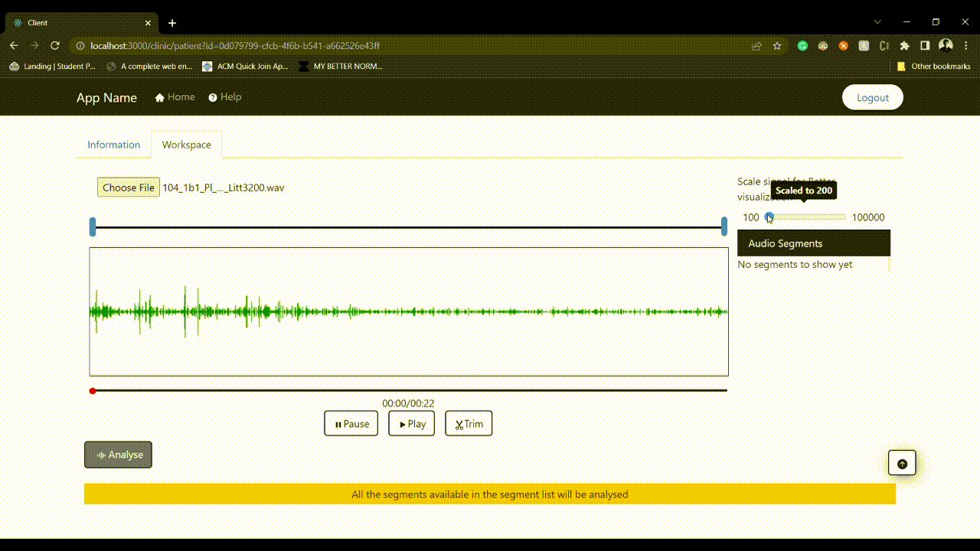
Task: Pause the audio playback
Action: 351,424
